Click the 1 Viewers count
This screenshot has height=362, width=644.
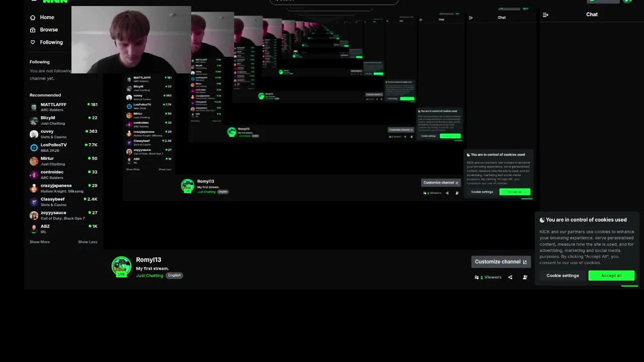(x=488, y=277)
